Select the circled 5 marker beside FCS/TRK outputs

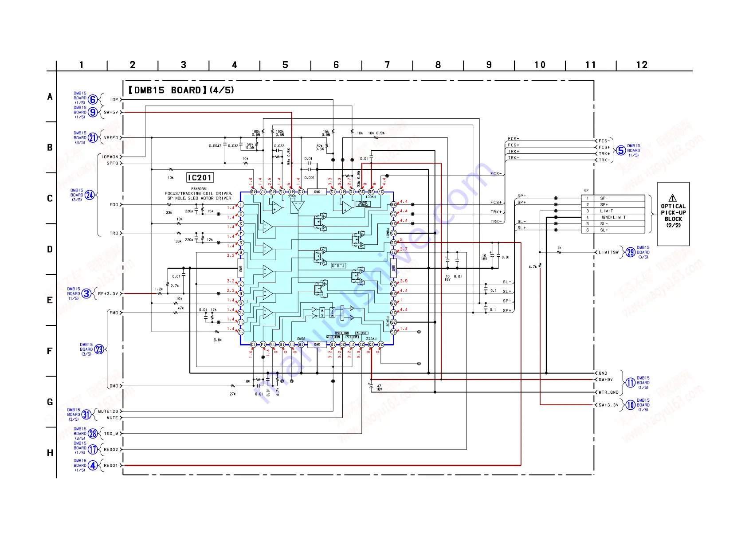coord(621,150)
